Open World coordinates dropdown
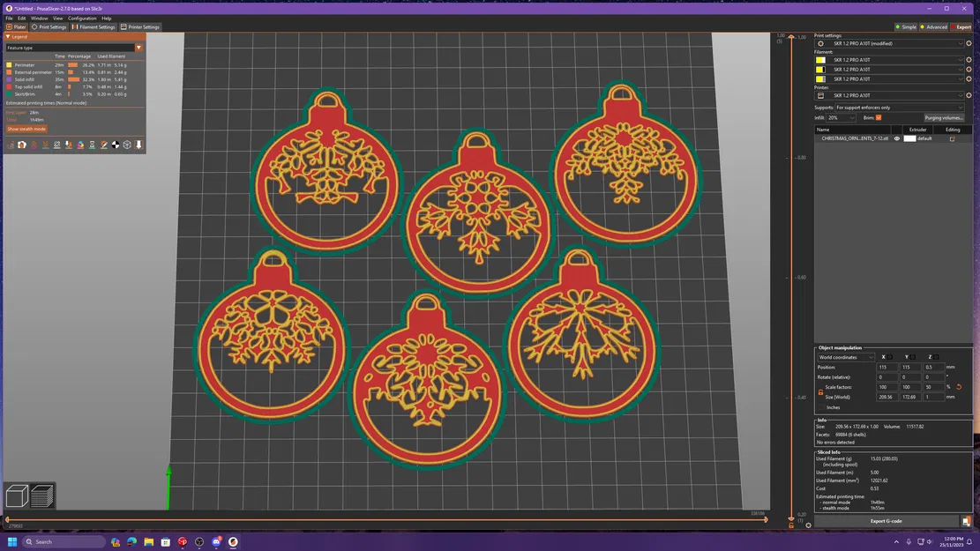The height and width of the screenshot is (551, 980). (846, 357)
